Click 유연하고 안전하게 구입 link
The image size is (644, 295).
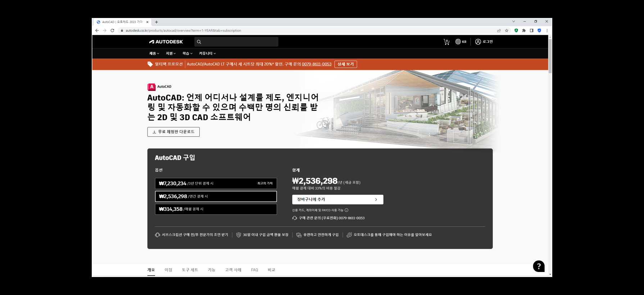pyautogui.click(x=321, y=235)
